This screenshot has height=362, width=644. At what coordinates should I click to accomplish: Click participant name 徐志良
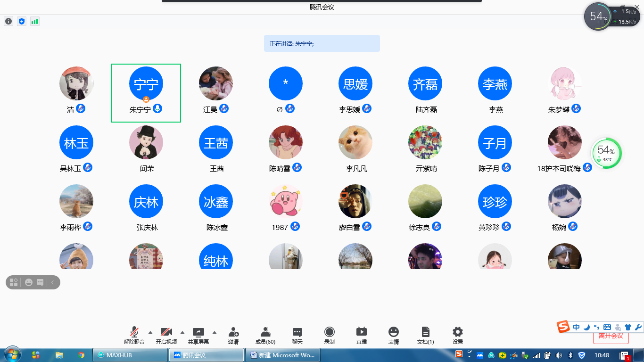tap(419, 227)
